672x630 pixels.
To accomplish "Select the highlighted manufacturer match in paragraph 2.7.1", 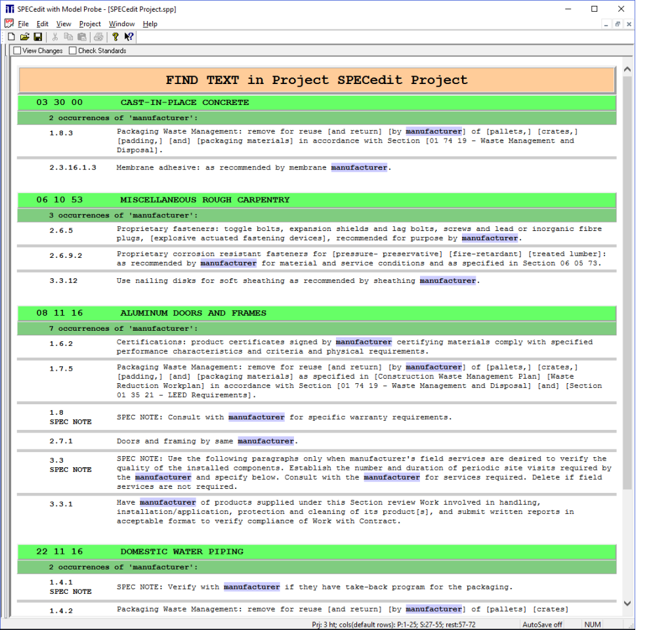I will click(266, 440).
